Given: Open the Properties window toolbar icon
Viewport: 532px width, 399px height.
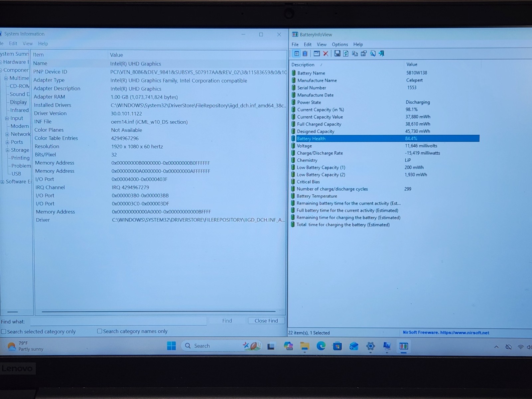Looking at the screenshot, I should tap(317, 54).
